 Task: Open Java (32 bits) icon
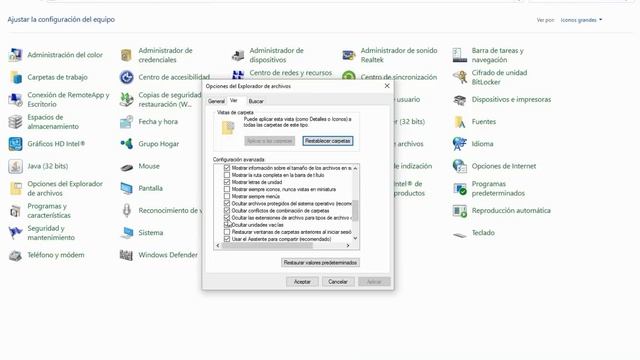(x=16, y=166)
